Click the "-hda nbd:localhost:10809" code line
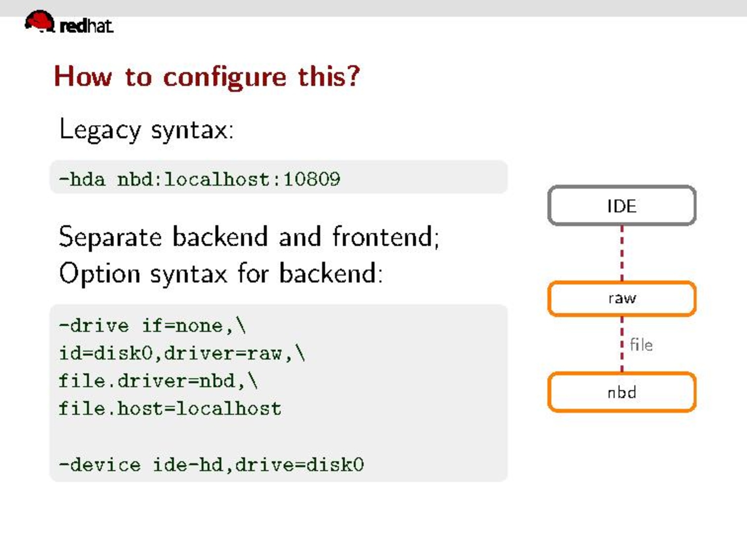The height and width of the screenshot is (560, 747). pos(199,179)
